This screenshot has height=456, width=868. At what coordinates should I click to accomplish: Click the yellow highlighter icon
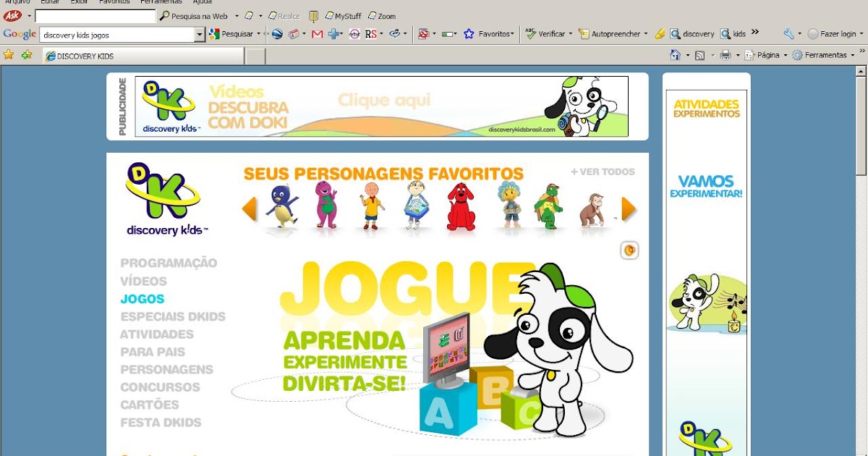pyautogui.click(x=660, y=34)
